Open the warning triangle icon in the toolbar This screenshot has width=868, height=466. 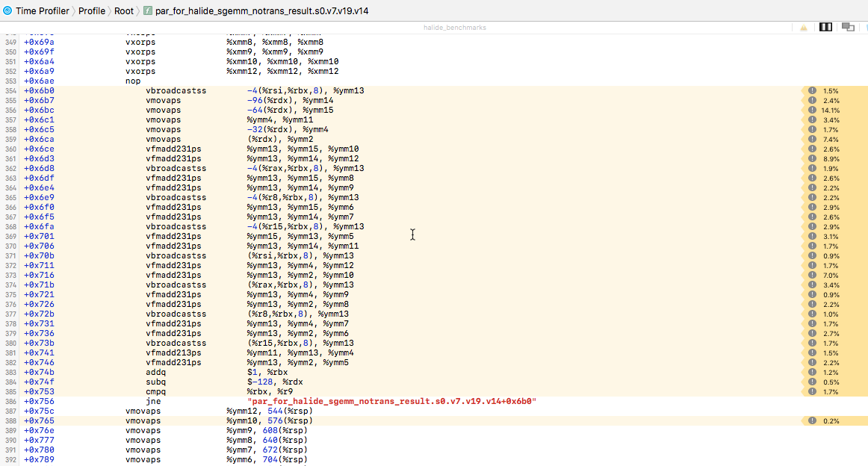[803, 27]
